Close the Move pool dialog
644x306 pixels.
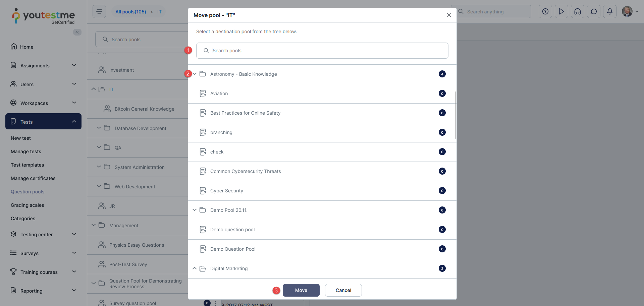pyautogui.click(x=449, y=15)
